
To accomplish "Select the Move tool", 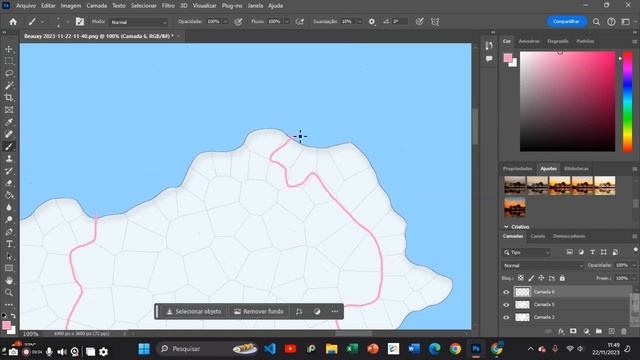I will click(x=9, y=49).
